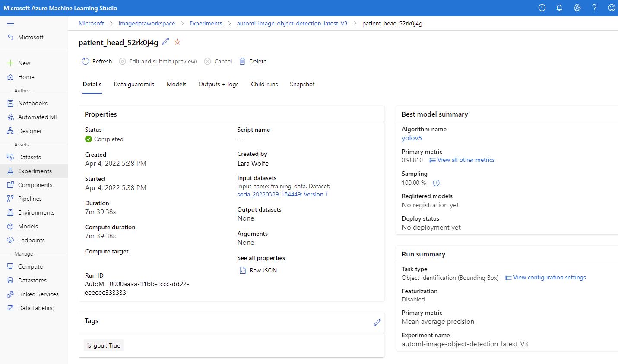Click the Refresh icon
The image size is (618, 364).
coord(86,61)
